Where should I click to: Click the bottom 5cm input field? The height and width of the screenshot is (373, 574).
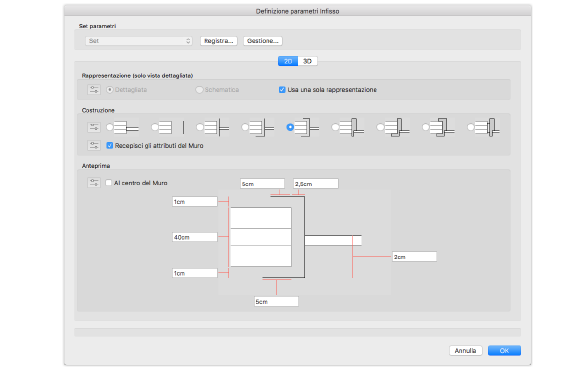click(x=276, y=302)
